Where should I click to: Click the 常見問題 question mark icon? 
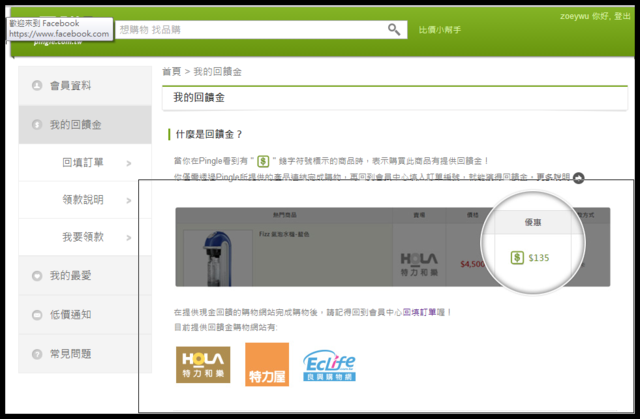coord(37,354)
